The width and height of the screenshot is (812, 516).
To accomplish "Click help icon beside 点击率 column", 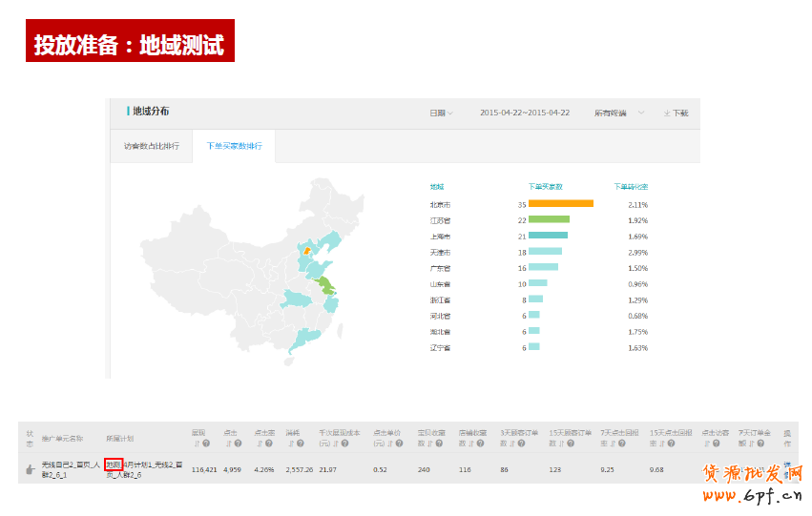I will click(x=269, y=443).
